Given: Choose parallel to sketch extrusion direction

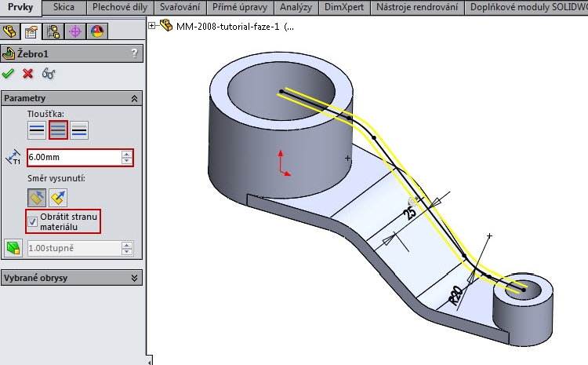Looking at the screenshot, I should [x=37, y=198].
